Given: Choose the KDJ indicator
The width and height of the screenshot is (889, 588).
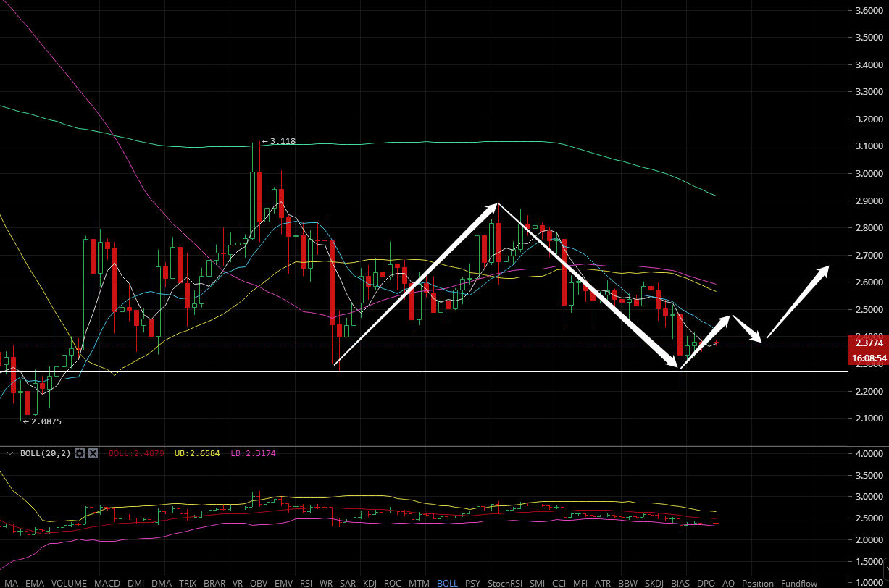Looking at the screenshot, I should pyautogui.click(x=370, y=583).
